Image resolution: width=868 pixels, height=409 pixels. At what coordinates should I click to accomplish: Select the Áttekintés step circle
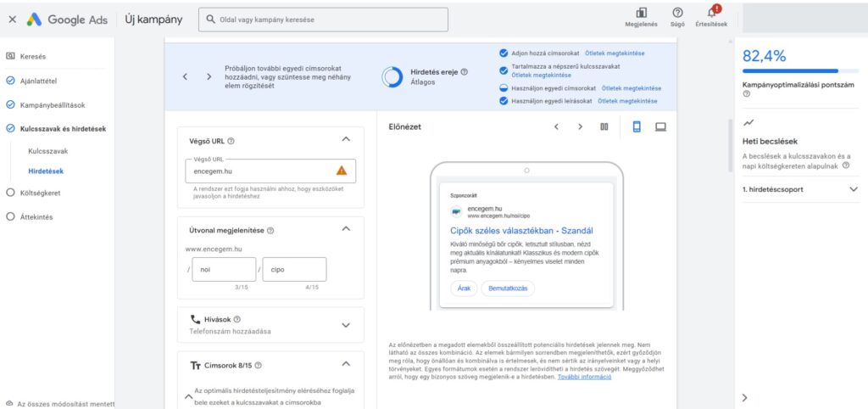[x=10, y=216]
